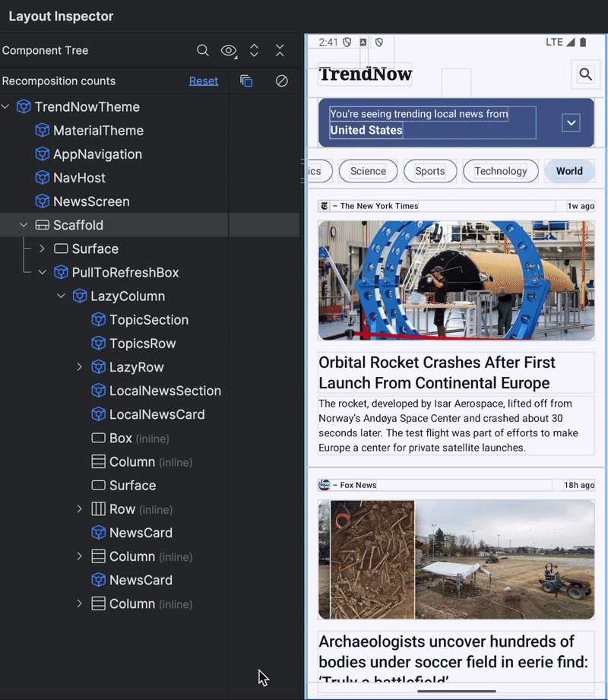The image size is (608, 700).
Task: Open the archaeology dig article image
Action: point(456,559)
